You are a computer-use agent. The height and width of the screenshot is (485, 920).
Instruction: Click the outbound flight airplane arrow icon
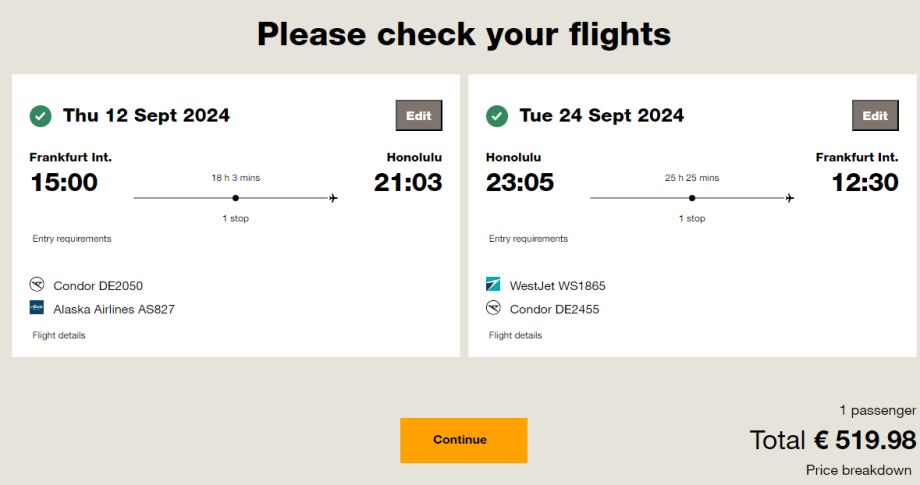(333, 198)
